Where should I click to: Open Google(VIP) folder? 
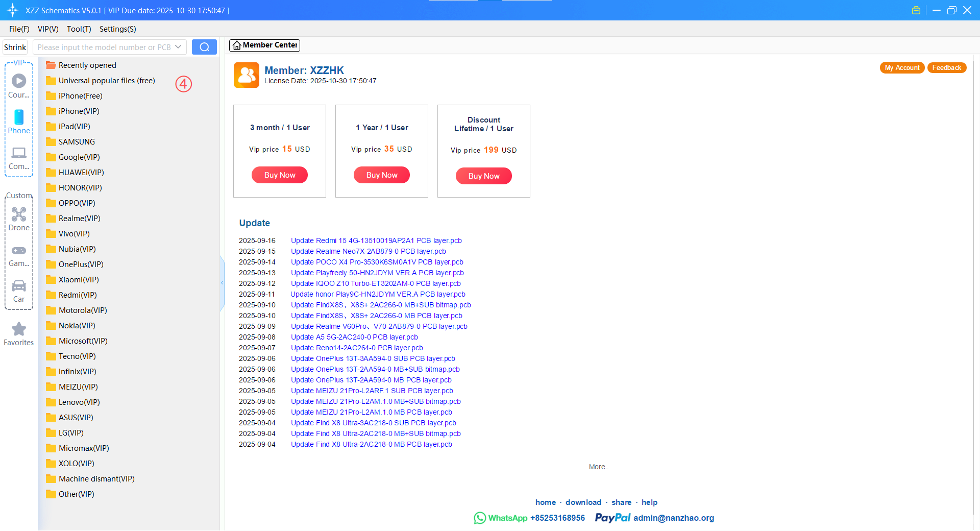coord(73,157)
